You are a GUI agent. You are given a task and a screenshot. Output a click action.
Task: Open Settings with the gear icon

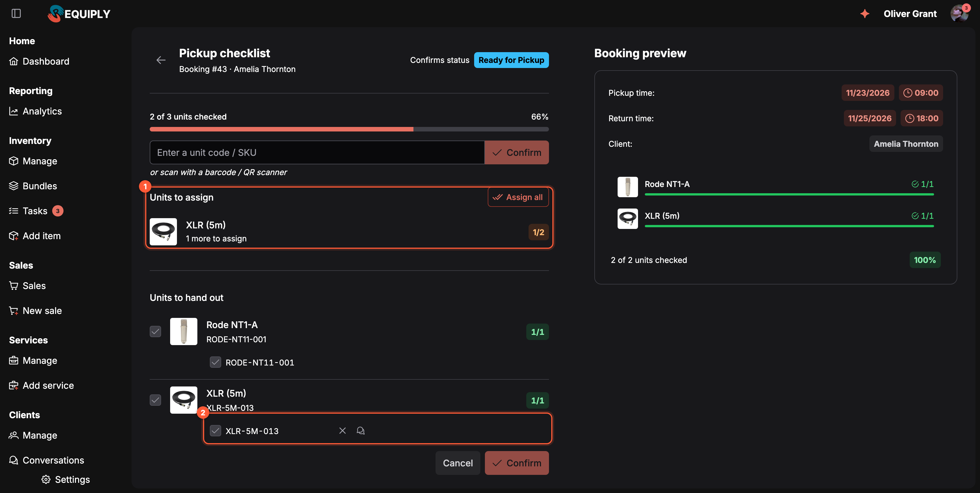(x=46, y=479)
